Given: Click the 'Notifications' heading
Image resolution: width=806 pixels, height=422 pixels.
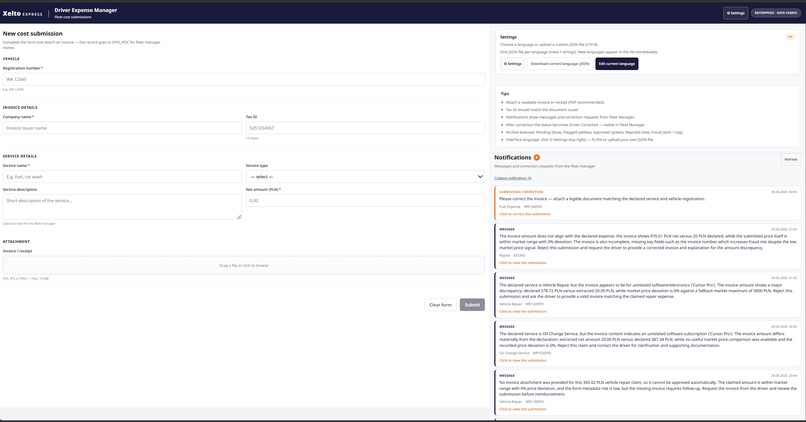Looking at the screenshot, I should 512,157.
